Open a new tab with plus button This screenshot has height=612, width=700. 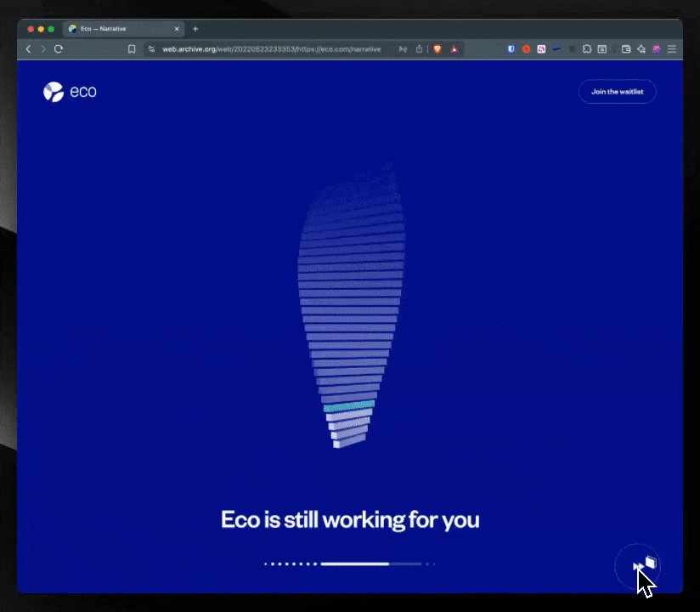(x=195, y=29)
